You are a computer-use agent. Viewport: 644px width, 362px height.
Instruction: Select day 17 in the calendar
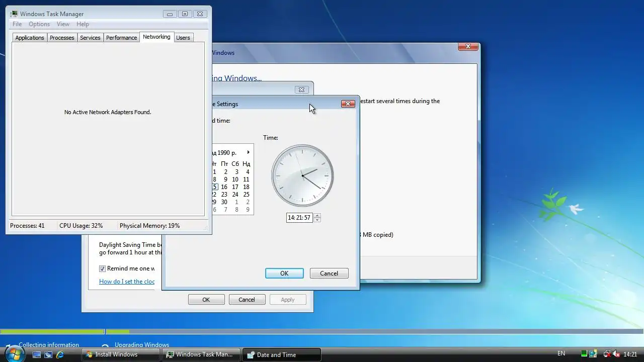[235, 187]
